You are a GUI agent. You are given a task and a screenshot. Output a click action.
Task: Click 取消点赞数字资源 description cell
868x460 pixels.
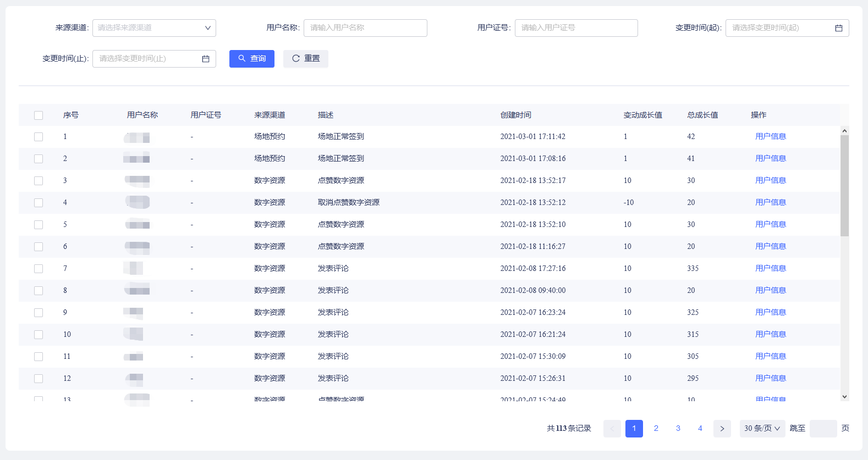[x=349, y=203]
